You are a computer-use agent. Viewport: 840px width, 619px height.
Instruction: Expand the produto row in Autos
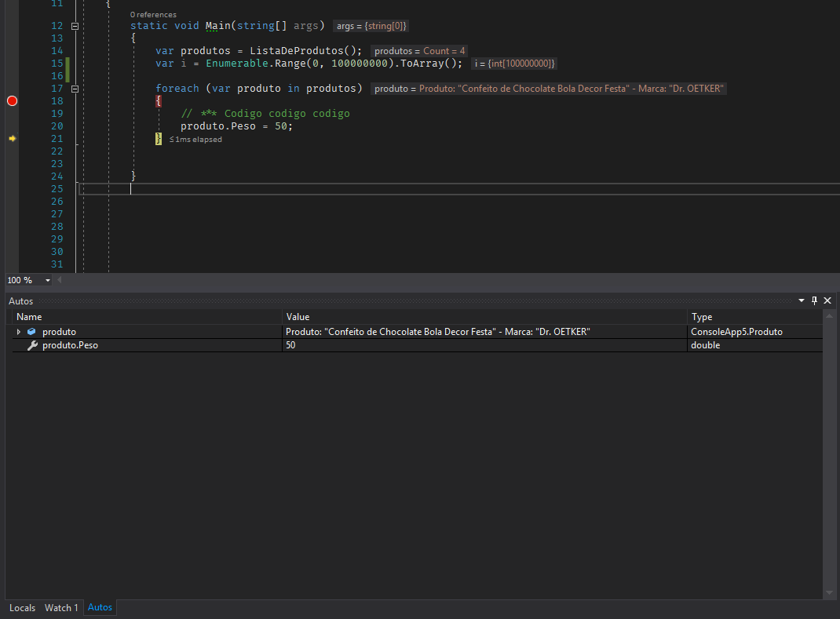tap(19, 332)
